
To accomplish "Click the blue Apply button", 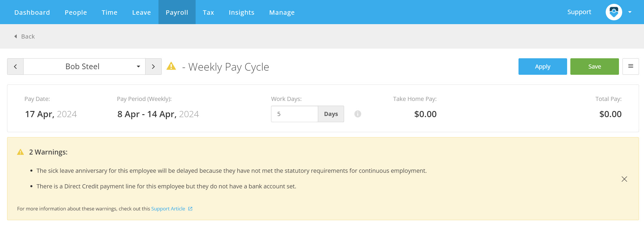I will (543, 67).
